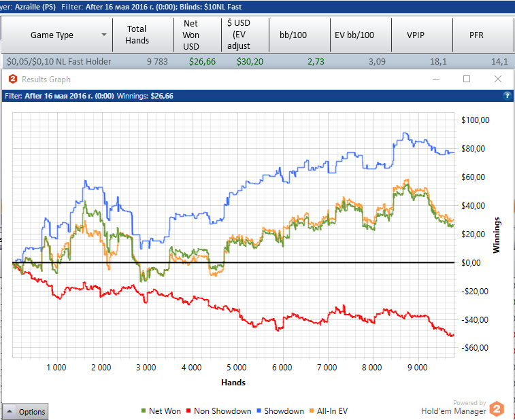Screen dimensions: 515x420
Task: Click the Winnings axis label
Action: 496,235
